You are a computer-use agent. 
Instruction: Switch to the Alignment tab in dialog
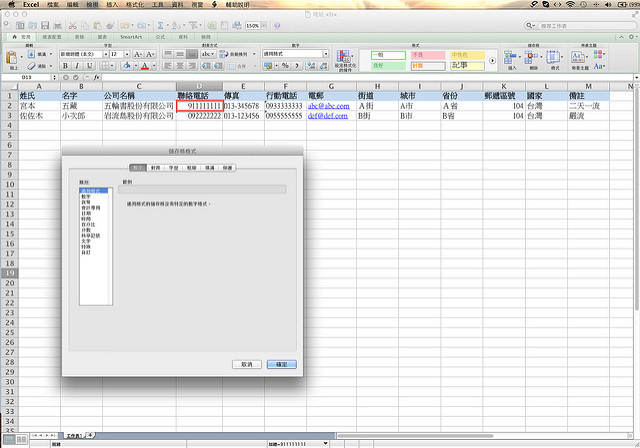(156, 168)
